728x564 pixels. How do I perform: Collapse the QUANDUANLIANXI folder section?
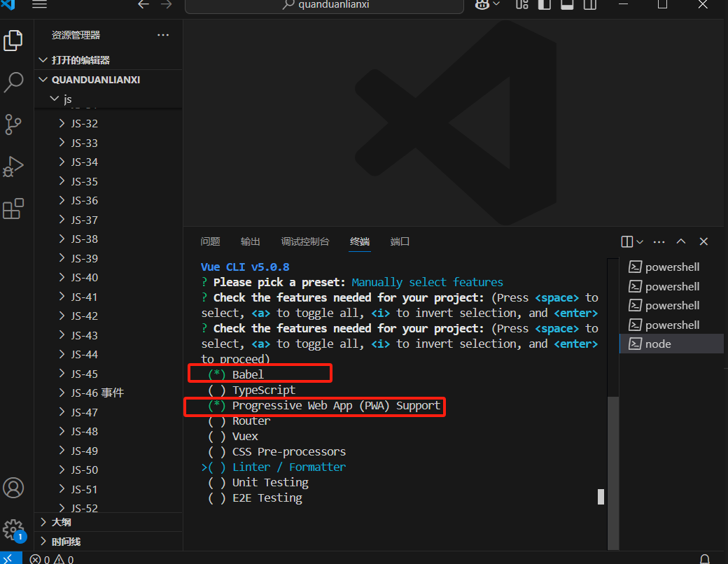point(108,80)
